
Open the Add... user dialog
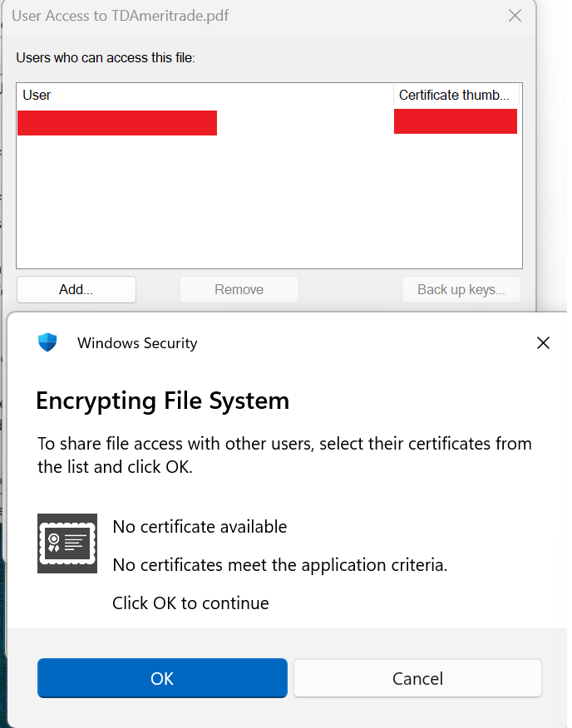tap(76, 290)
